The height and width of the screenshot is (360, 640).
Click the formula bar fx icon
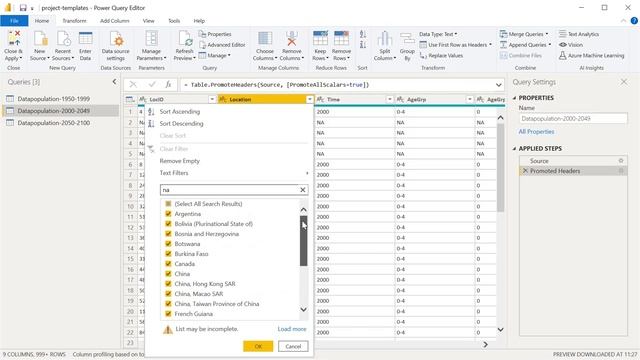tap(168, 84)
